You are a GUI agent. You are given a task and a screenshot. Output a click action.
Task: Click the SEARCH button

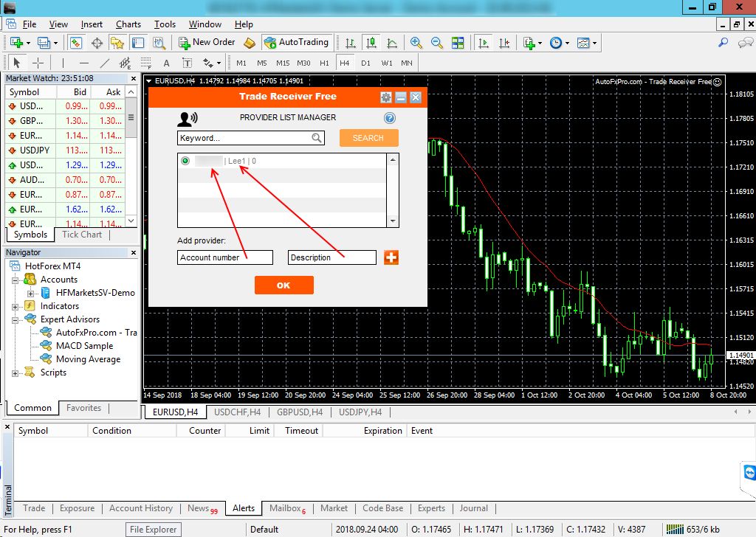[368, 138]
